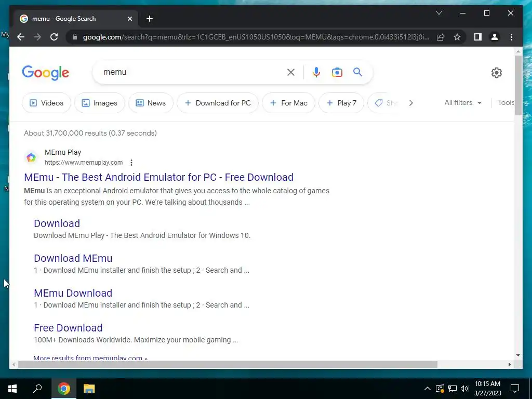This screenshot has height=399, width=532.
Task: Open the Download MEmu sitelink
Action: click(x=73, y=258)
